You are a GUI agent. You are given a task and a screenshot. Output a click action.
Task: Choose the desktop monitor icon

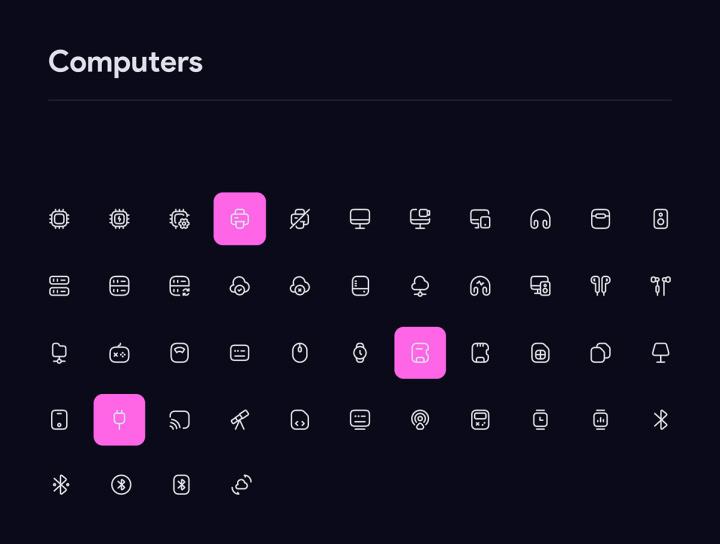pos(360,219)
